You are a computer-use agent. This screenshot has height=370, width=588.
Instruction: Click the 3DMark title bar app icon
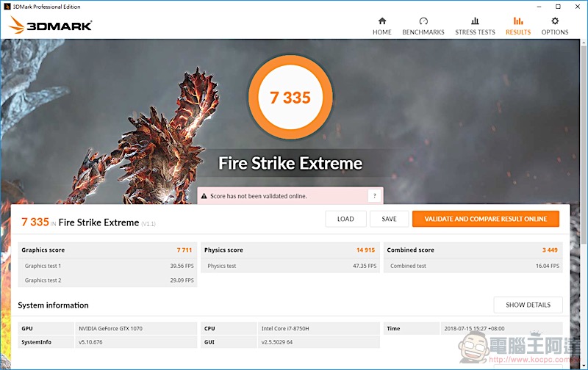[x=7, y=7]
